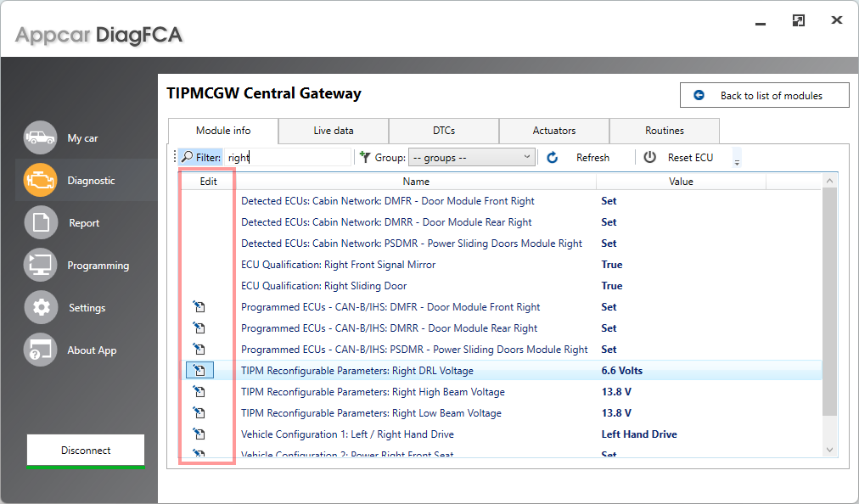Click the About App icon

(41, 350)
